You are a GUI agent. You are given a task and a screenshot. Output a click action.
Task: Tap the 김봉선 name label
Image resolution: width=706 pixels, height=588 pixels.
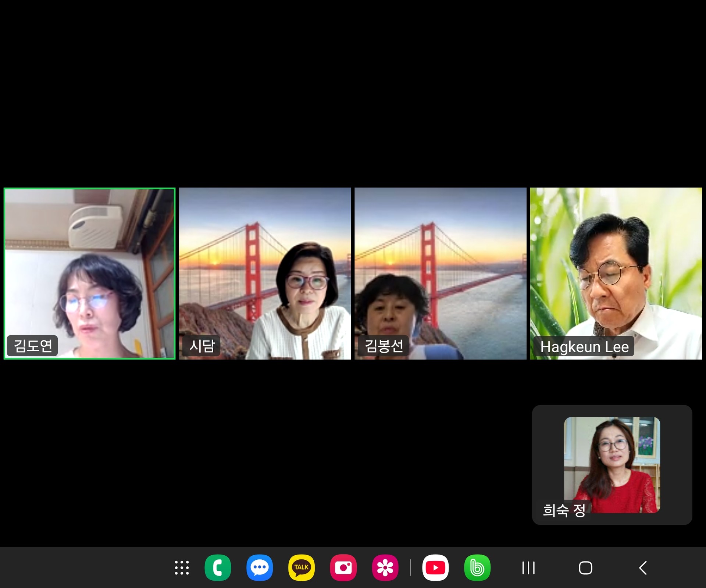384,346
